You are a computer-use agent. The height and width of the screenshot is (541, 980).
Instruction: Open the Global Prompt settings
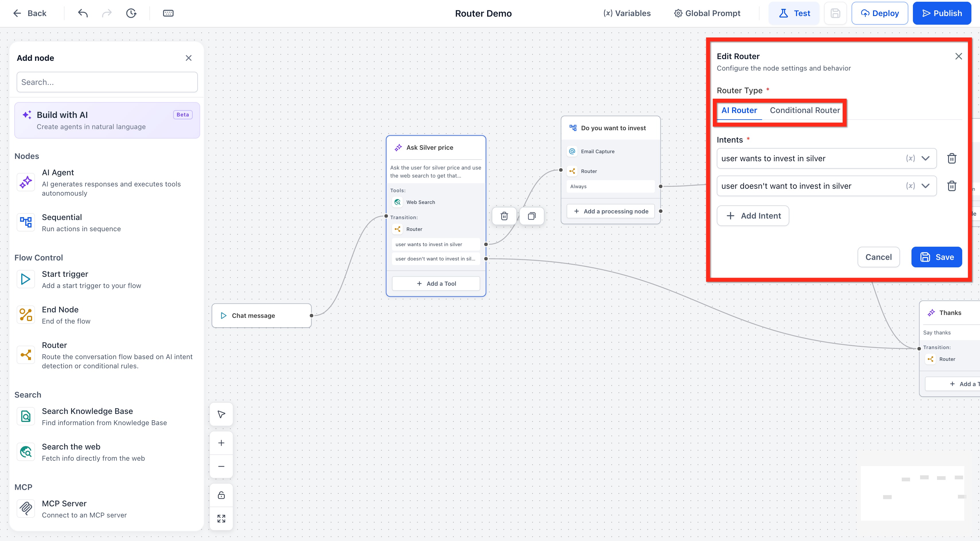(707, 13)
